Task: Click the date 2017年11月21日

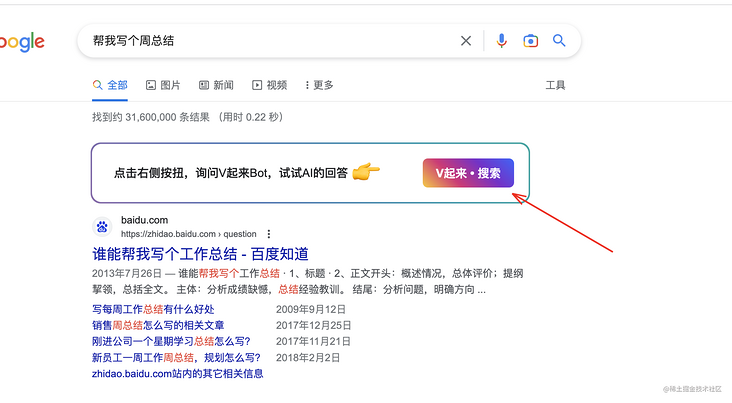Action: pos(313,341)
